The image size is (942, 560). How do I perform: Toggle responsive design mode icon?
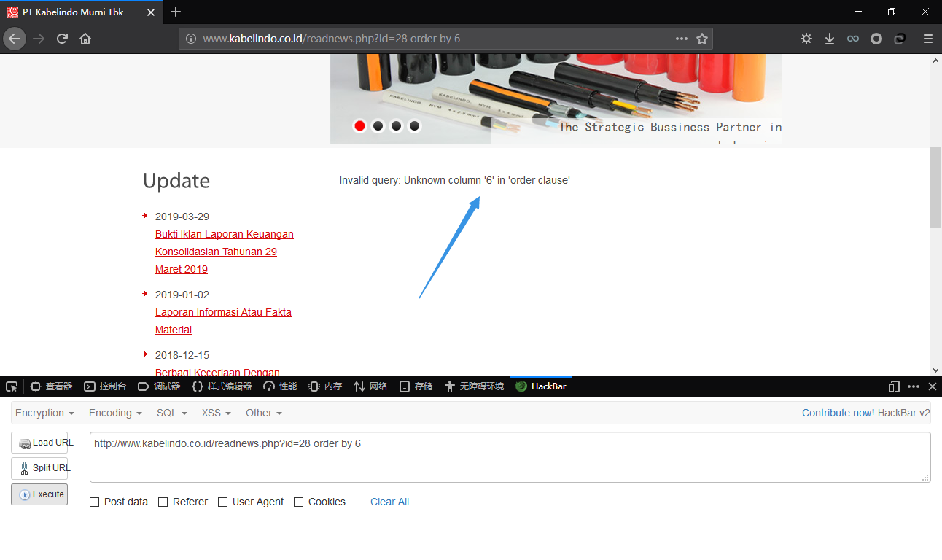(894, 386)
